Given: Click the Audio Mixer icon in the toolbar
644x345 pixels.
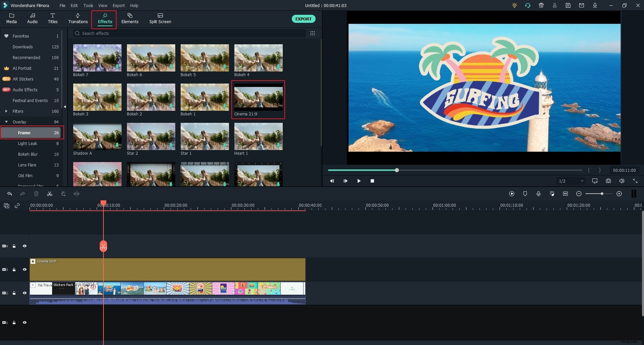Looking at the screenshot, I should click(552, 194).
